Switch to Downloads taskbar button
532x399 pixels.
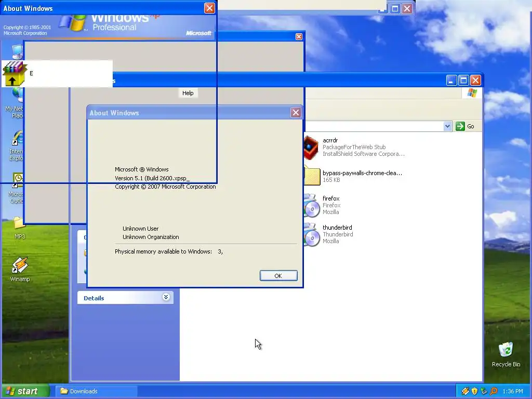(97, 391)
